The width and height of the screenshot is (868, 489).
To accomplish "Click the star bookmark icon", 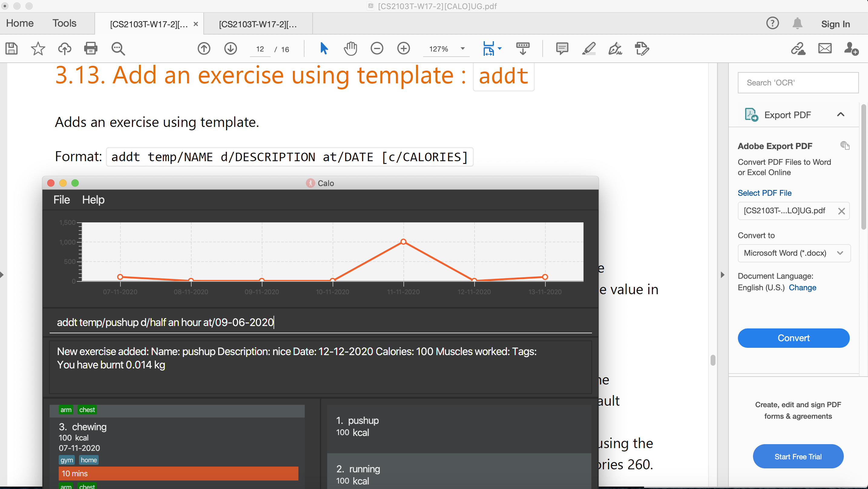I will click(38, 49).
